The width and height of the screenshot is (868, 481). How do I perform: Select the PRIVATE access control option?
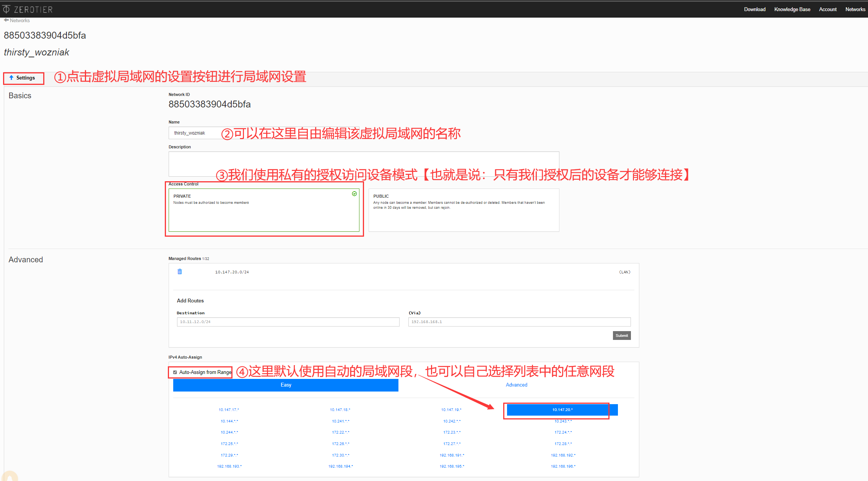(264, 210)
